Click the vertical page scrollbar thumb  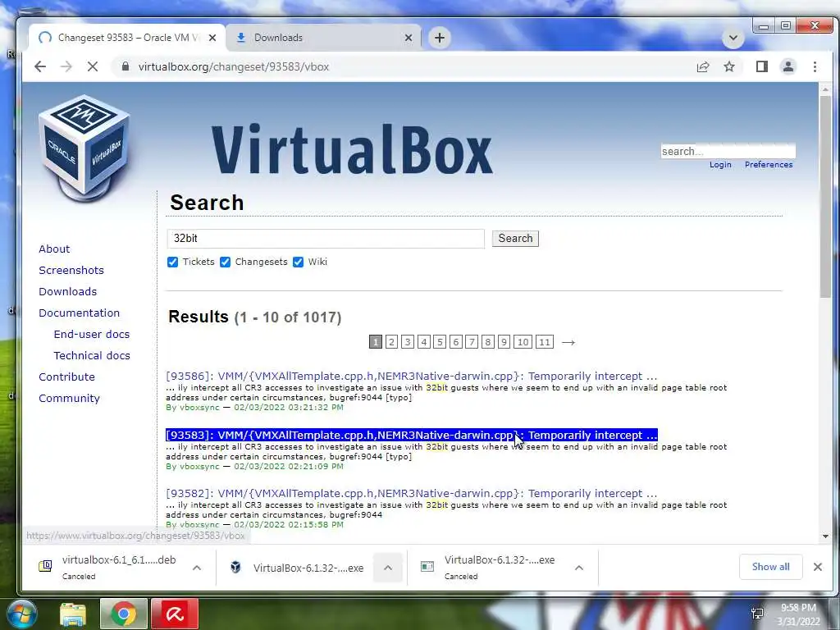(825, 195)
